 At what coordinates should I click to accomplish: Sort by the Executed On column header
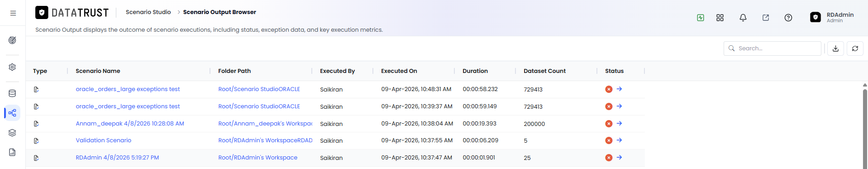[399, 71]
